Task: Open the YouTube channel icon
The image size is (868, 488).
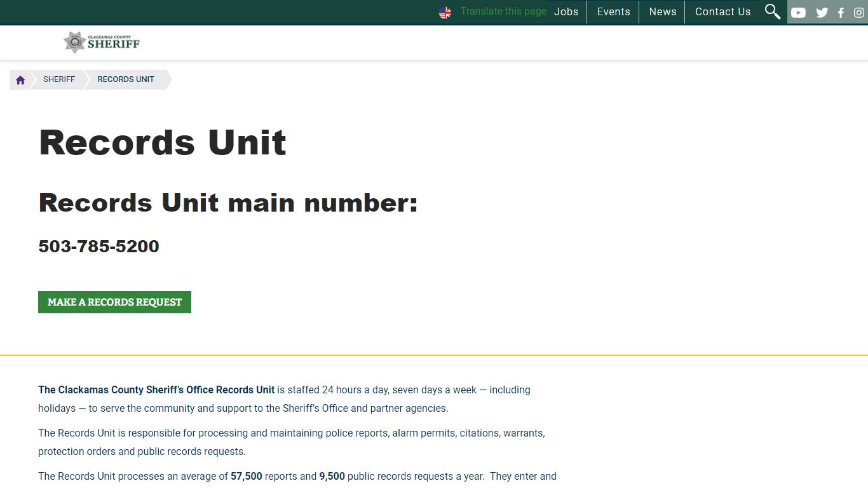Action: coord(799,12)
